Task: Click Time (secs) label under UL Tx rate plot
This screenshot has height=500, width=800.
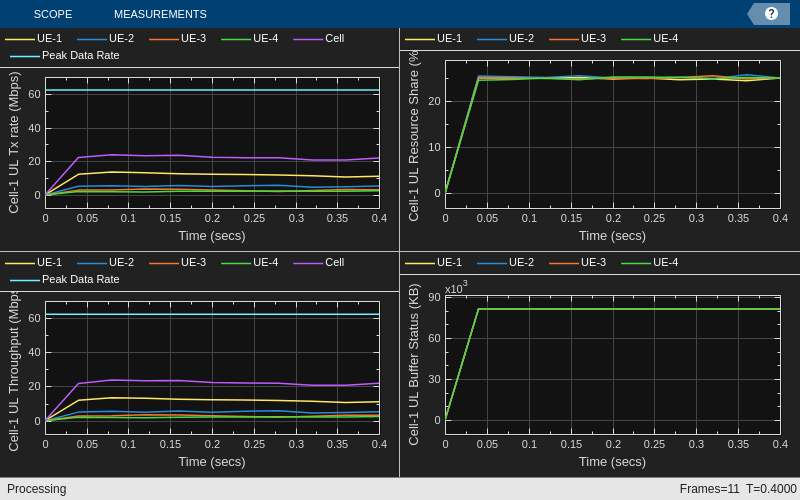Action: 212,236
